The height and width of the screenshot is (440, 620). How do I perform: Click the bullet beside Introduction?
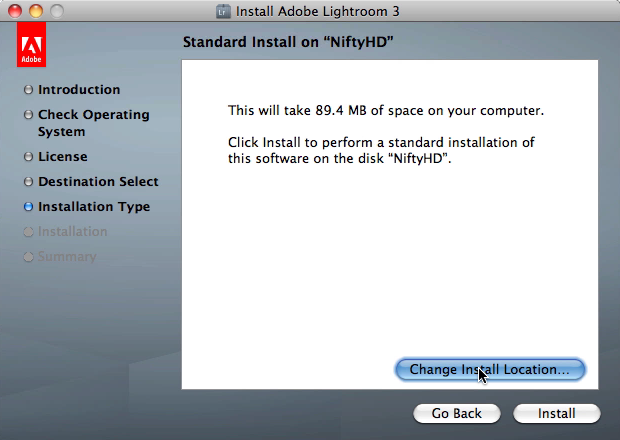tap(28, 90)
